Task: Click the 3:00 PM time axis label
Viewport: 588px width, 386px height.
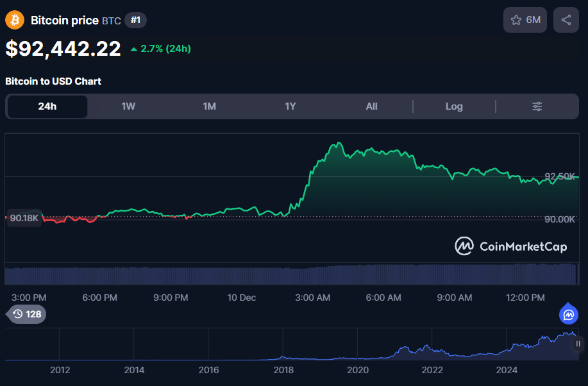Action: [x=29, y=298]
